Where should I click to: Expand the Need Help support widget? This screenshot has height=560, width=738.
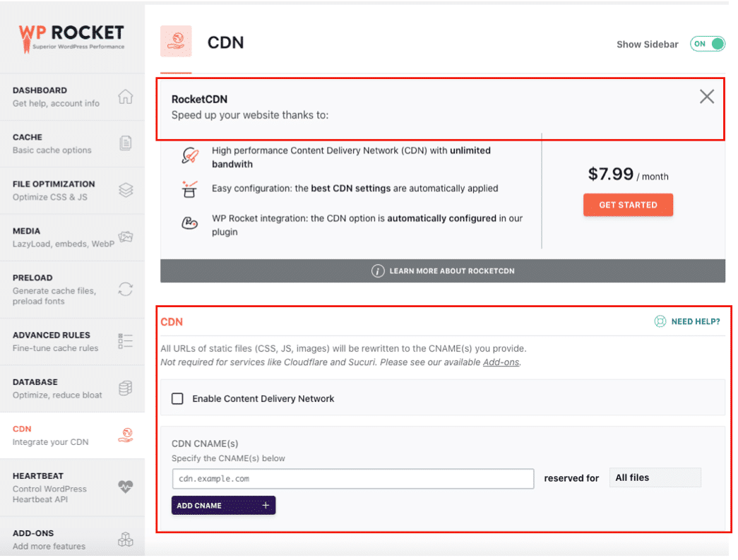point(685,321)
